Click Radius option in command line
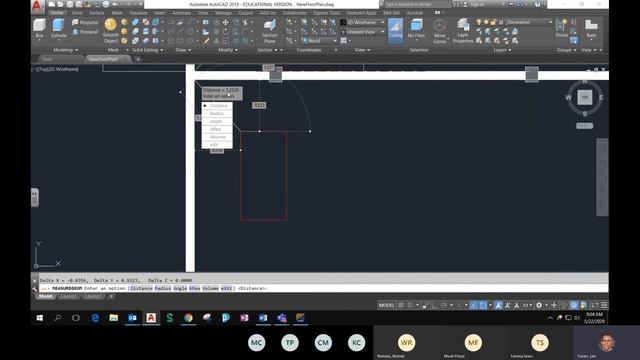The height and width of the screenshot is (360, 640). point(162,288)
